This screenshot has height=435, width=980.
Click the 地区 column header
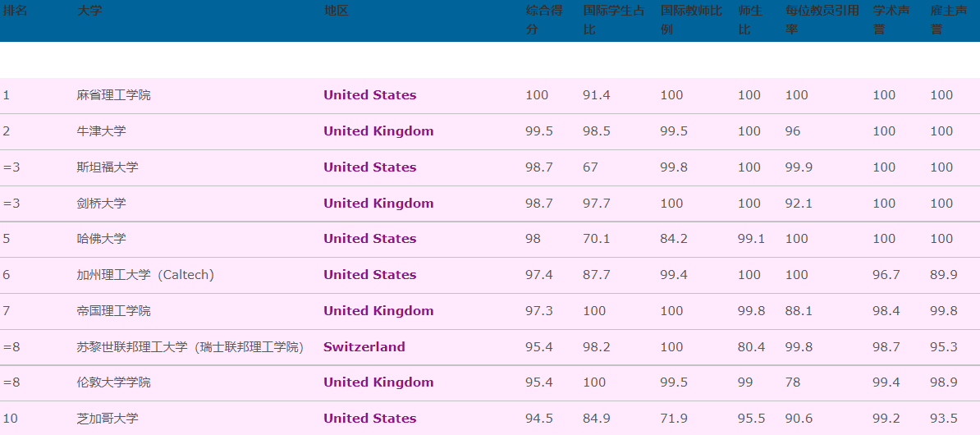click(x=336, y=11)
